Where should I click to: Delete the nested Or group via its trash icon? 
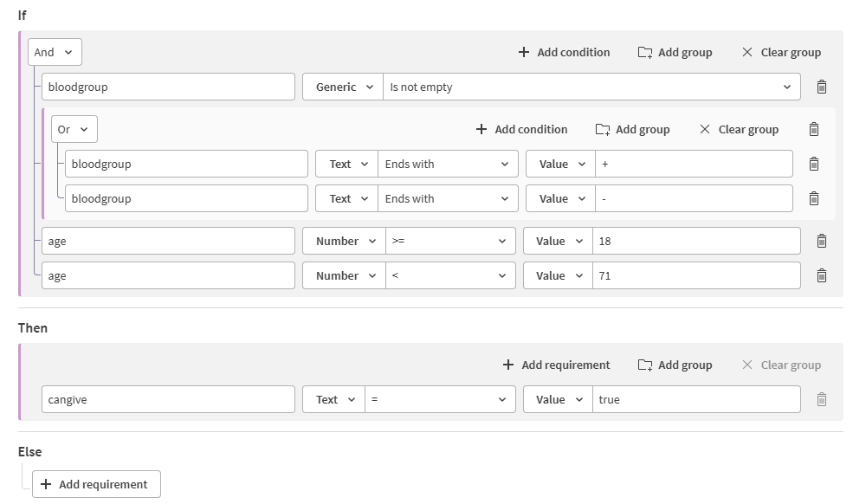[813, 128]
